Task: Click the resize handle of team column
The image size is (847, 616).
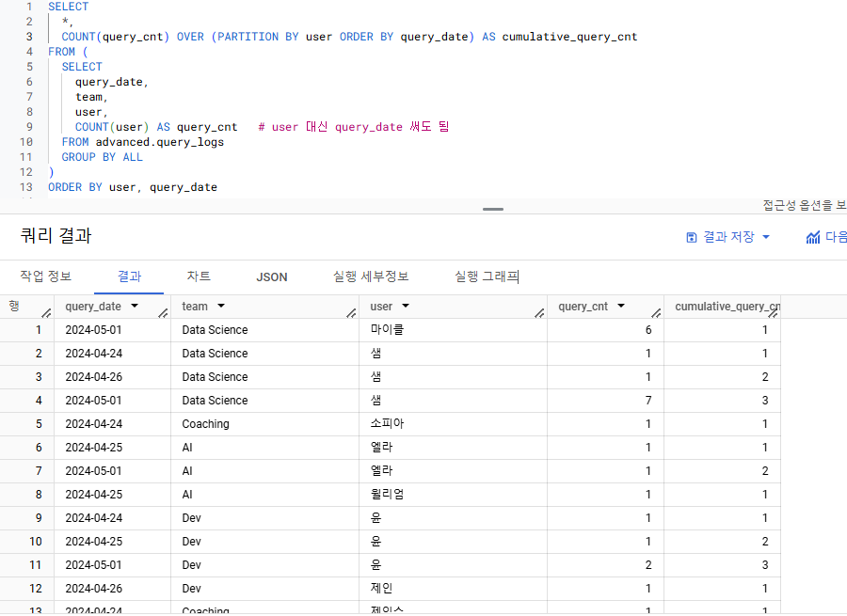Action: (x=351, y=313)
